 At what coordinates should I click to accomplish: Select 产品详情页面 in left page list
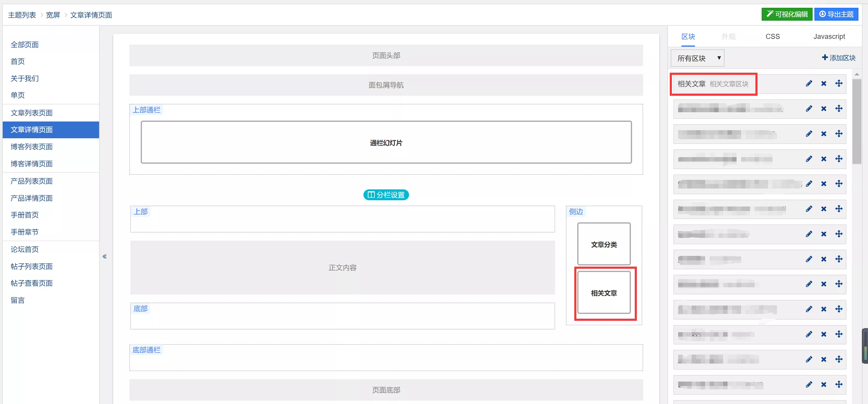(32, 198)
